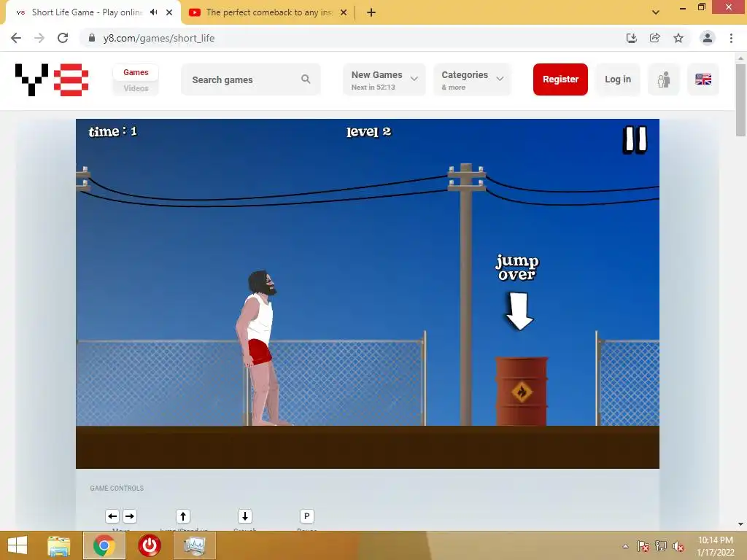The width and height of the screenshot is (747, 560).
Task: Show hidden tray icons arrow
Action: tap(625, 546)
